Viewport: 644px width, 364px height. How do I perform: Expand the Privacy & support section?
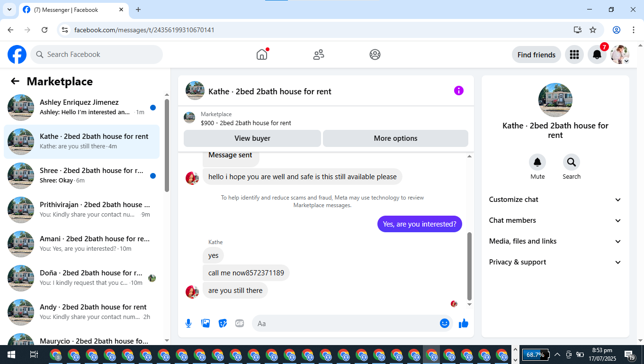pyautogui.click(x=555, y=262)
